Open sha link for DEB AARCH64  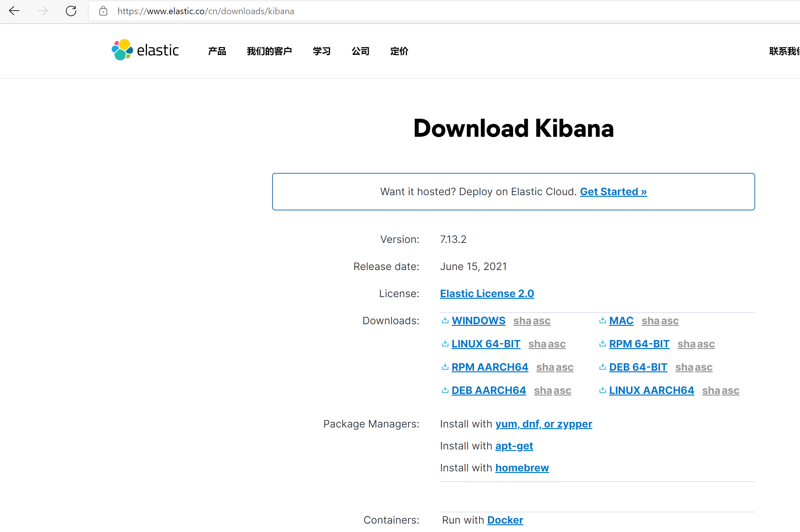(543, 390)
